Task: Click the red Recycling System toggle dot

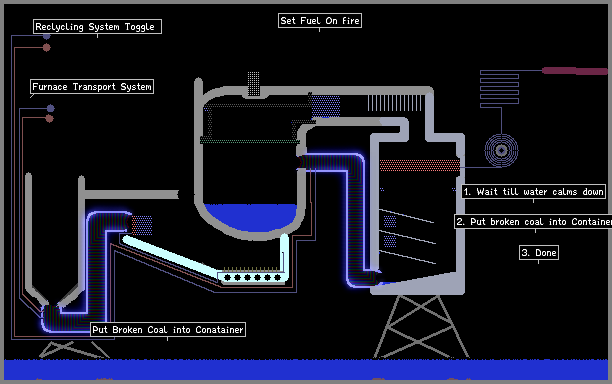Action: (x=46, y=48)
